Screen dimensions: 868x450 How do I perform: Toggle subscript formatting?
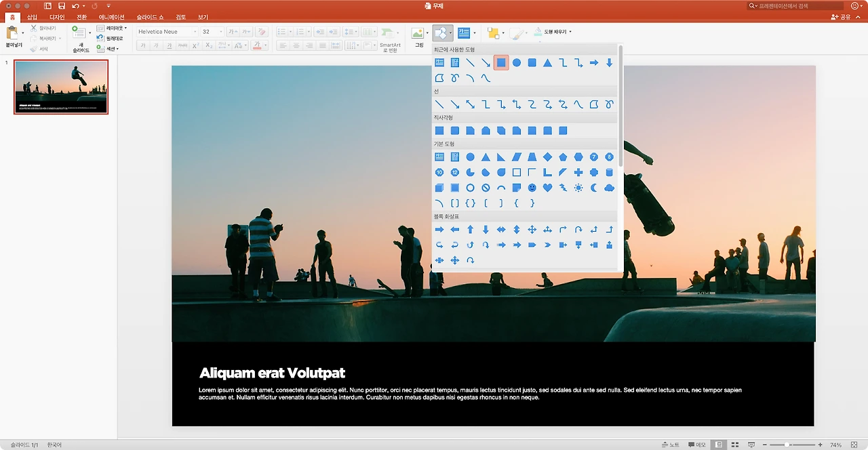[x=209, y=45]
